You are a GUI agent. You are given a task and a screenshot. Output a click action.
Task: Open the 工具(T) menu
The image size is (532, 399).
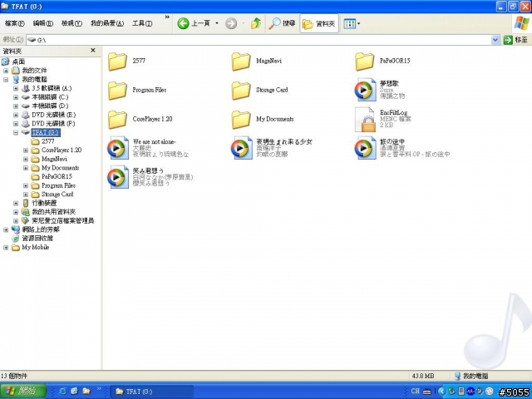click(142, 23)
